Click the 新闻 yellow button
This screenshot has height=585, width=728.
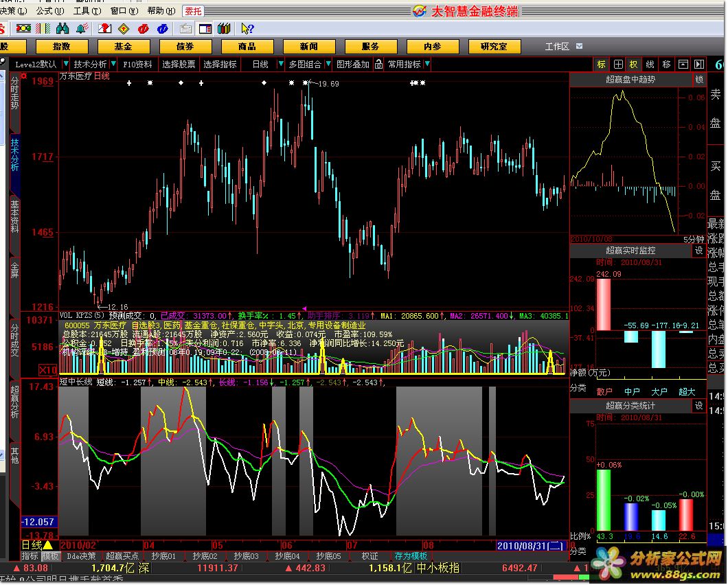309,47
